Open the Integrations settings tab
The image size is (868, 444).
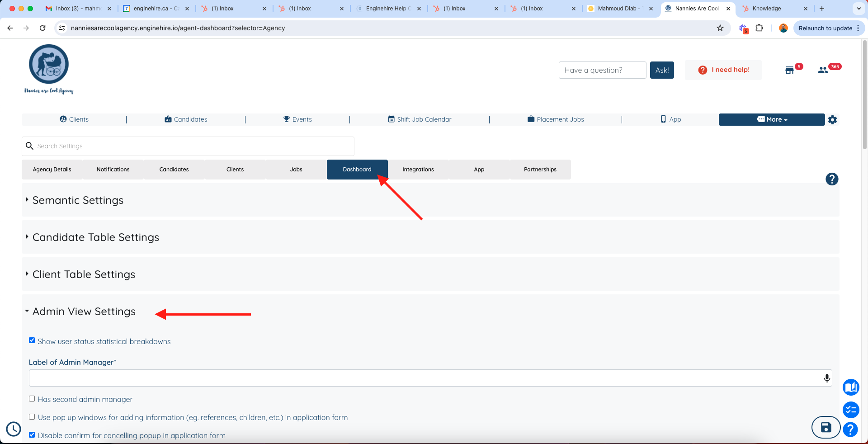click(x=418, y=170)
